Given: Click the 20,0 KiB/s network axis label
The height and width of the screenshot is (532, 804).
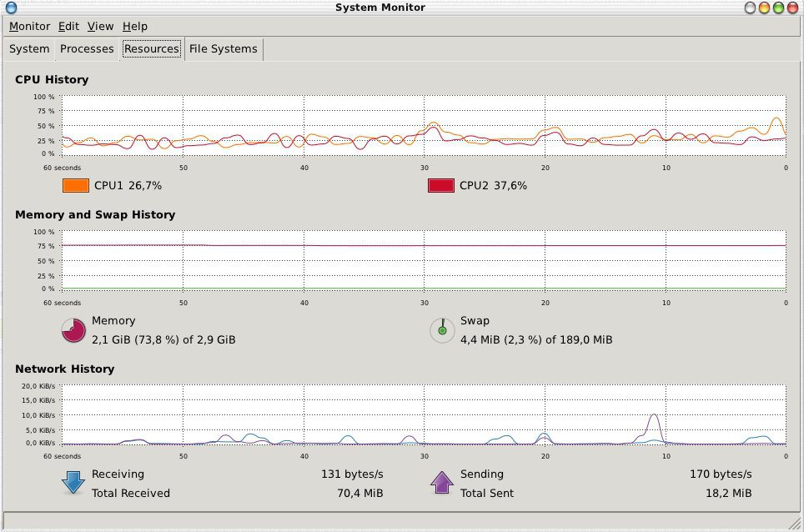Looking at the screenshot, I should point(38,386).
